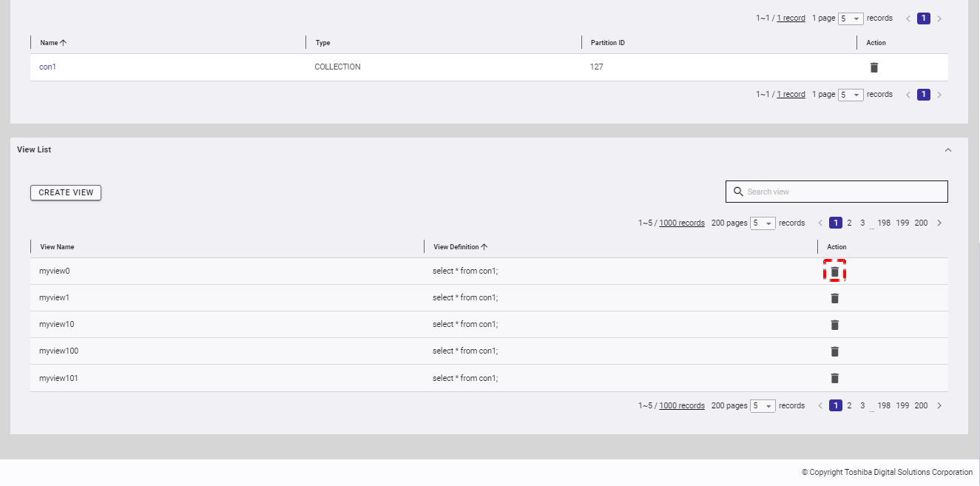
Task: Go to next page in top view pagination
Action: click(x=939, y=223)
